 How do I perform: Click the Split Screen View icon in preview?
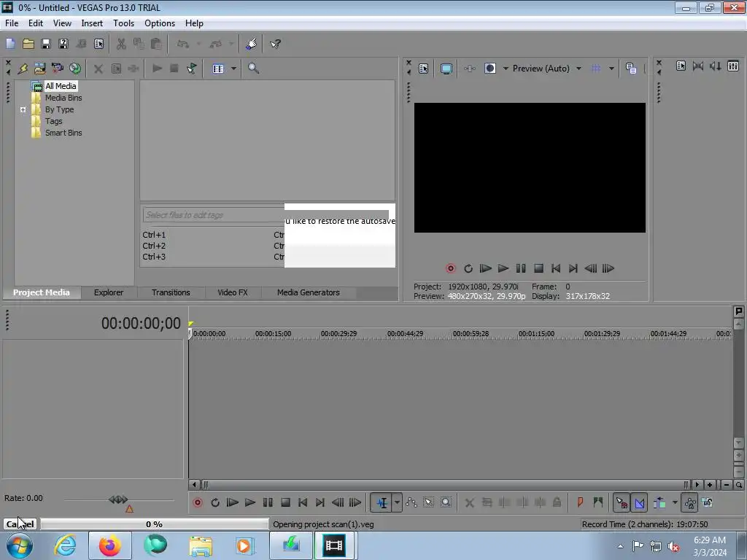click(x=490, y=69)
